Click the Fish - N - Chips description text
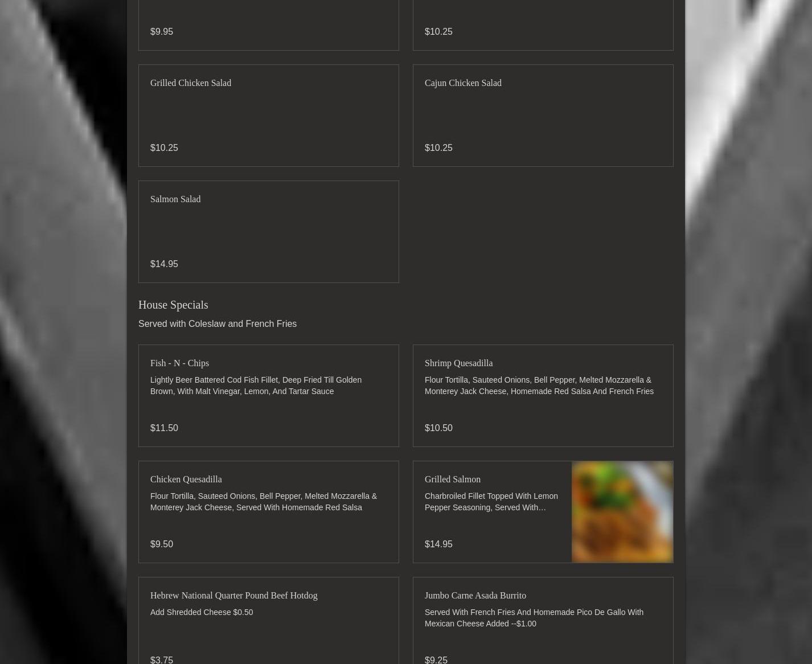This screenshot has height=664, width=812. click(256, 386)
